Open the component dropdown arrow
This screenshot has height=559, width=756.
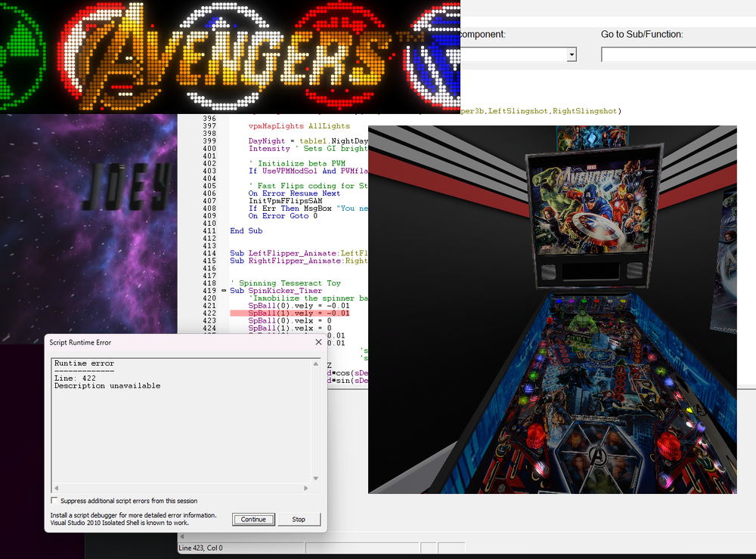(572, 54)
